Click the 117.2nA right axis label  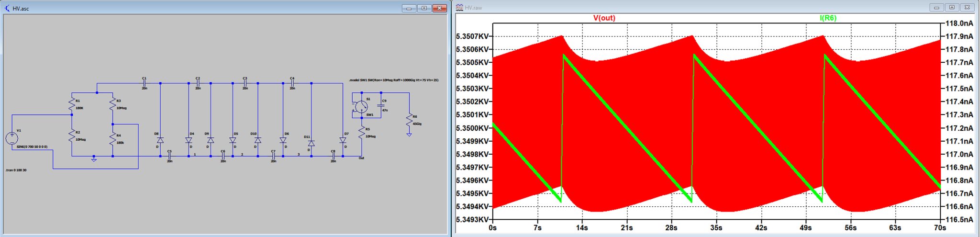pos(959,128)
